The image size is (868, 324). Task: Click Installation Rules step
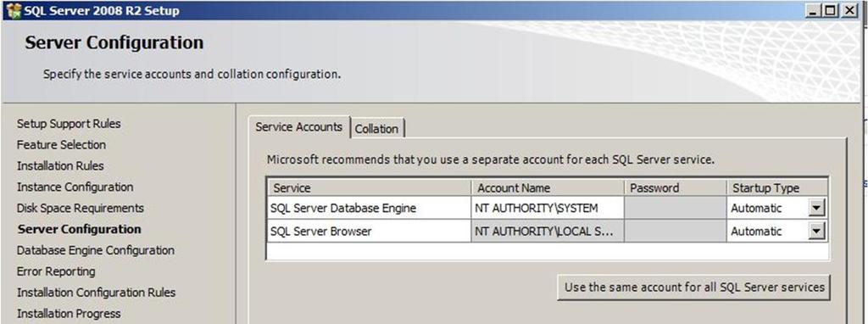(x=60, y=165)
